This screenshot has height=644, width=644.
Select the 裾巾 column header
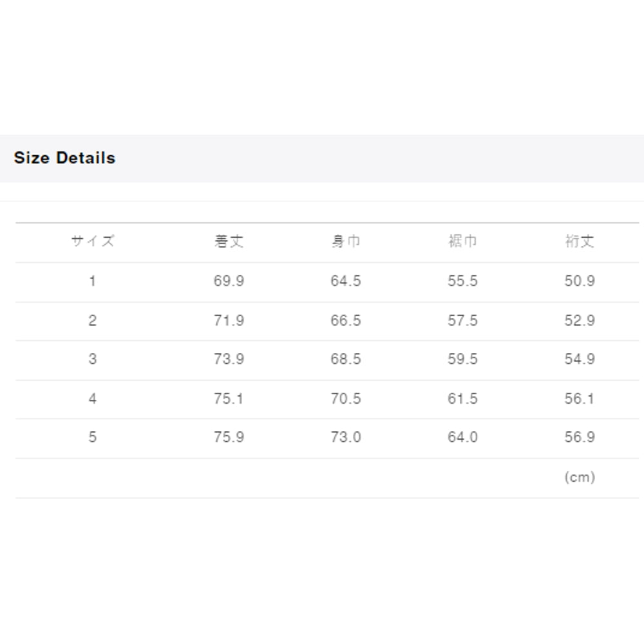click(x=462, y=241)
